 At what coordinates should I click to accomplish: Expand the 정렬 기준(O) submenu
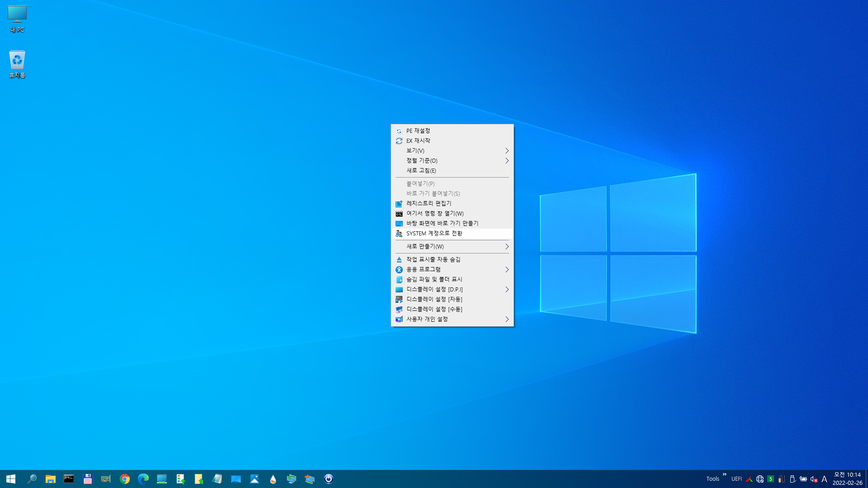[452, 160]
